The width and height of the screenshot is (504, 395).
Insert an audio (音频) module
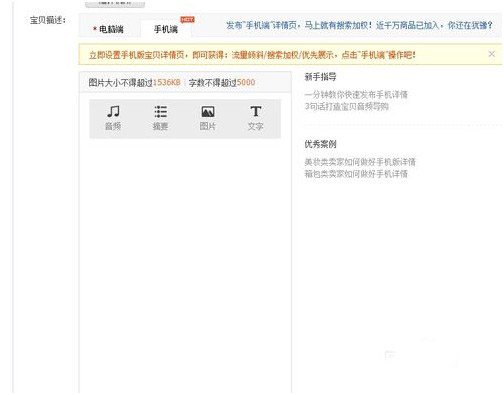[113, 118]
